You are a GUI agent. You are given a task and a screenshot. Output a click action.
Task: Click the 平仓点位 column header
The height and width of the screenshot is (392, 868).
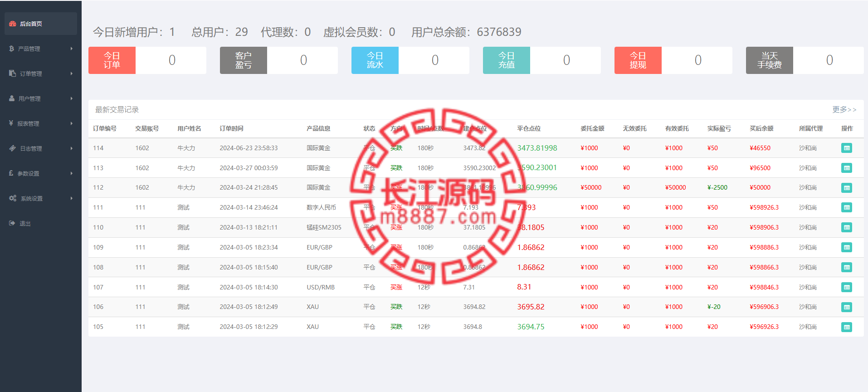coord(529,128)
